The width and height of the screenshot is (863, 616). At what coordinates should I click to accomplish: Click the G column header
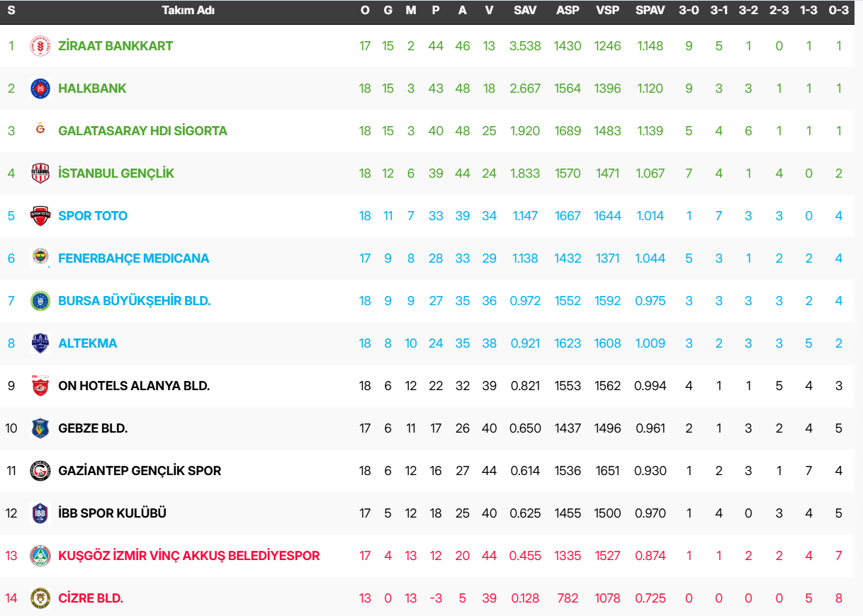pos(388,11)
